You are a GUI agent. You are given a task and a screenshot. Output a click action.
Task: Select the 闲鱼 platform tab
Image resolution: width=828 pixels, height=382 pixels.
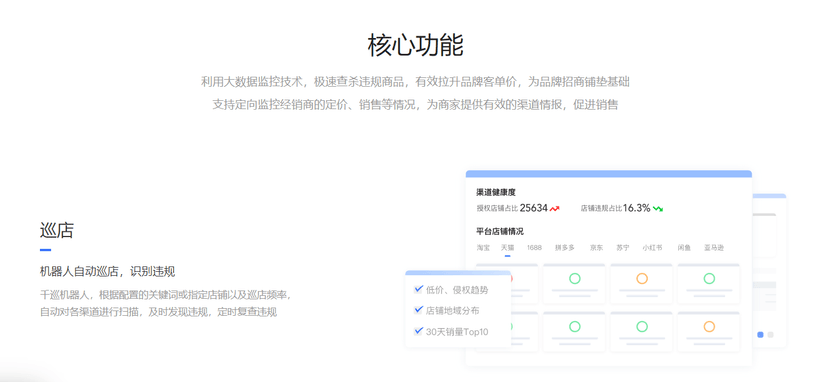coord(684,247)
